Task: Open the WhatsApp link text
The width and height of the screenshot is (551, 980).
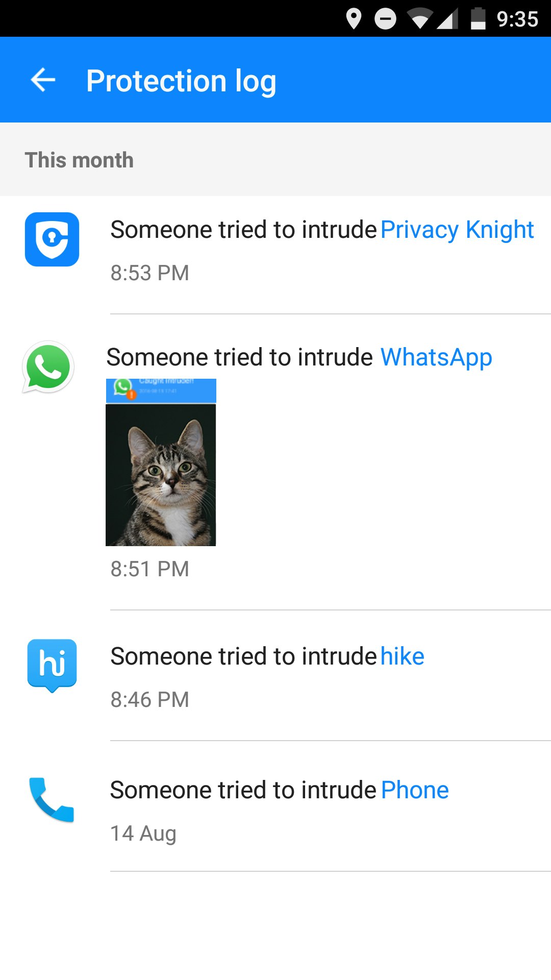Action: [x=437, y=357]
